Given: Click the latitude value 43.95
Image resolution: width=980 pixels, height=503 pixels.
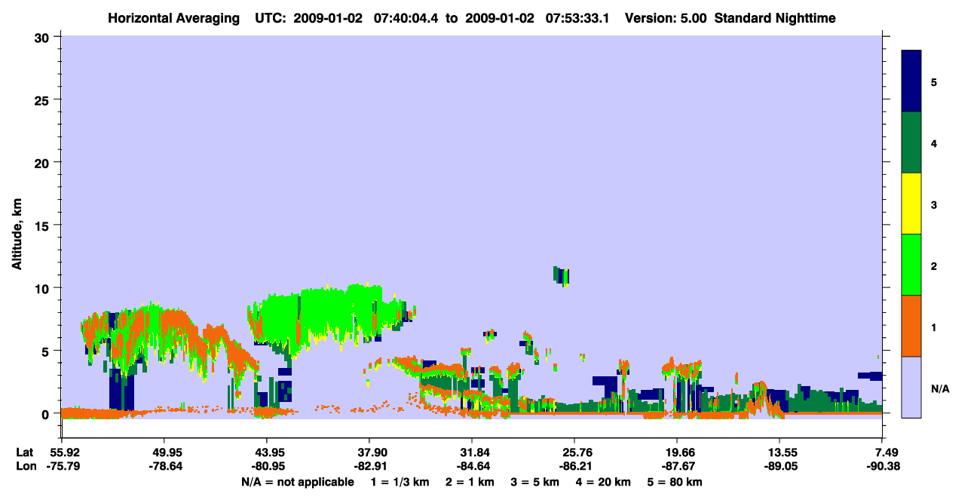Looking at the screenshot, I should [266, 452].
